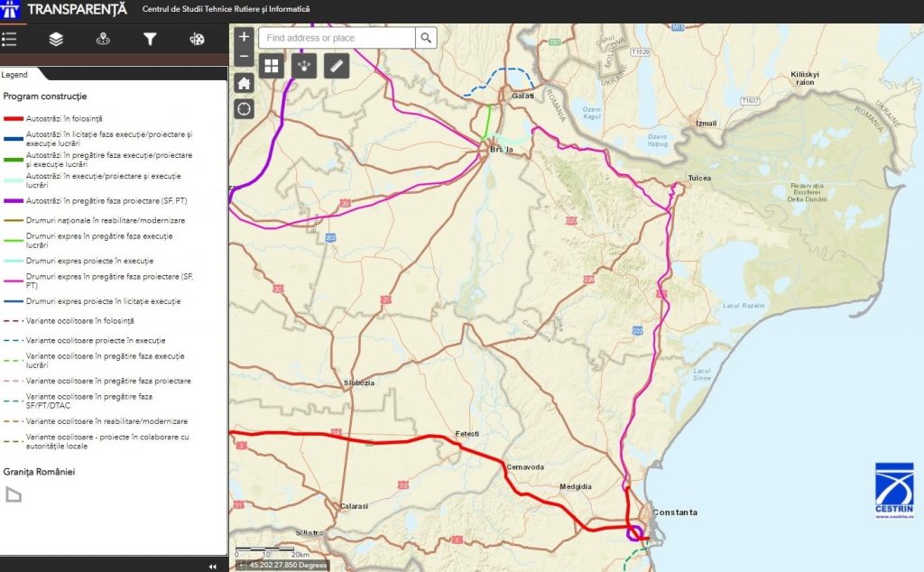This screenshot has height=572, width=924.
Task: Select the Legend tab
Action: (15, 75)
